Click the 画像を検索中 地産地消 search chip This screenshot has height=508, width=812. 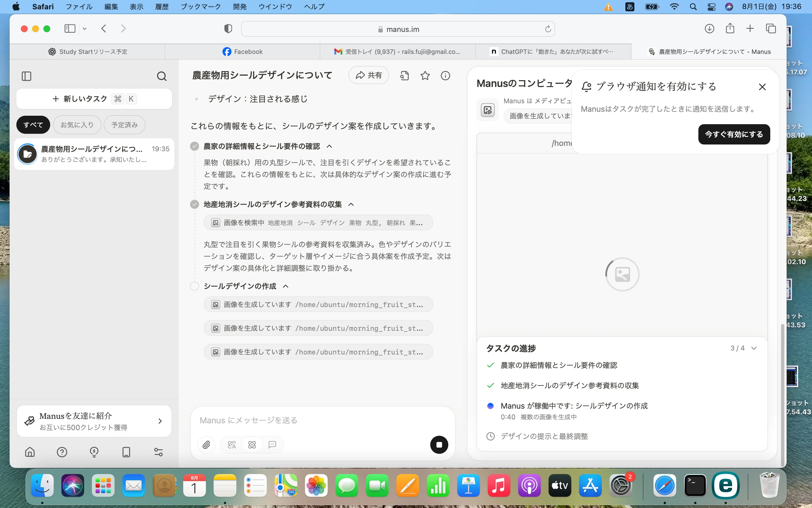point(318,223)
